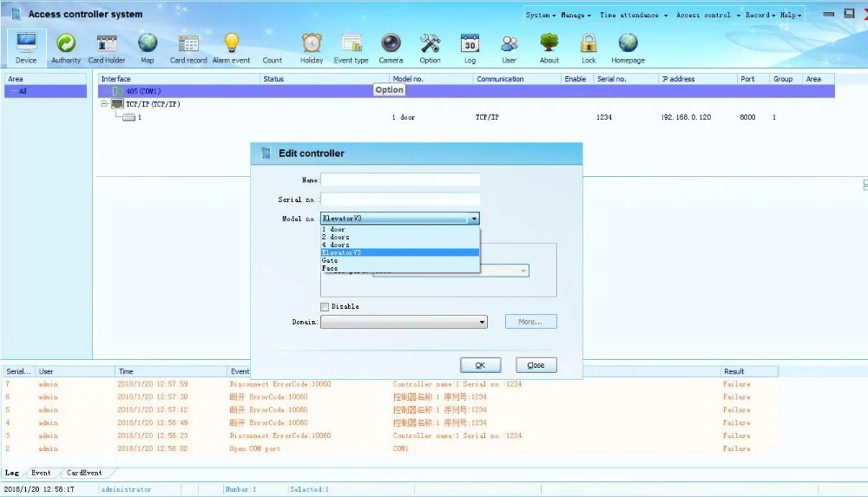Open the System menu
Screen dimensions: 868x497
[540, 15]
